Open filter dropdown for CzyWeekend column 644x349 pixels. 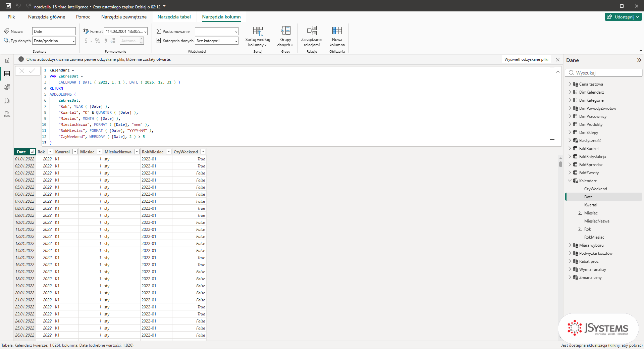tap(203, 152)
